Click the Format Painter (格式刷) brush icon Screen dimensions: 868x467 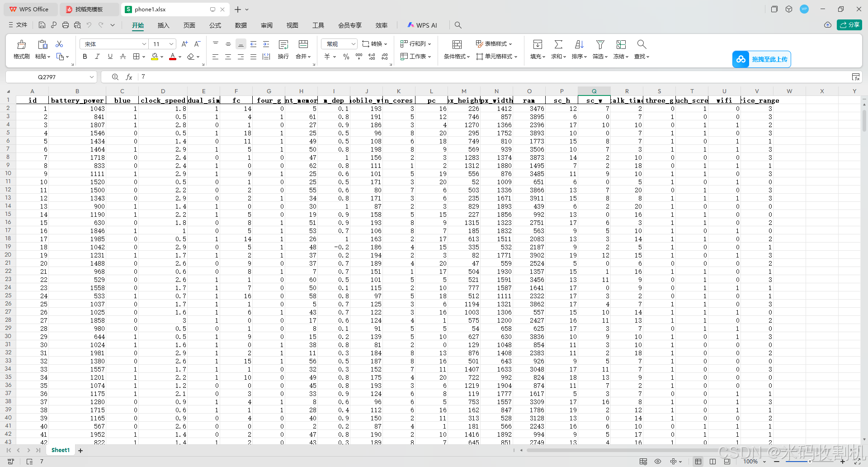pos(21,44)
